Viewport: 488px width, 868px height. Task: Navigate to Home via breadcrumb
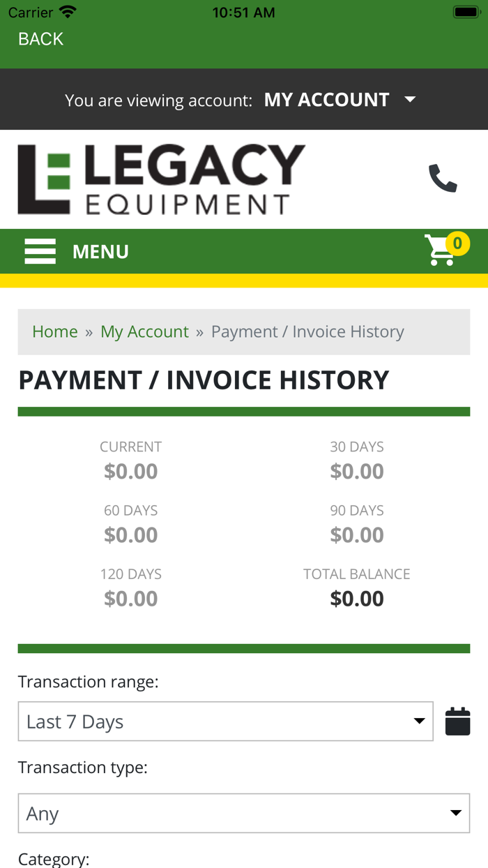55,331
